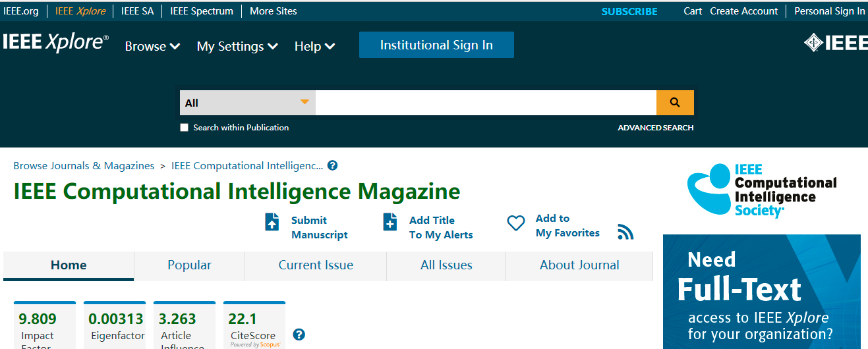
Task: Open the Help dropdown menu
Action: pyautogui.click(x=314, y=46)
